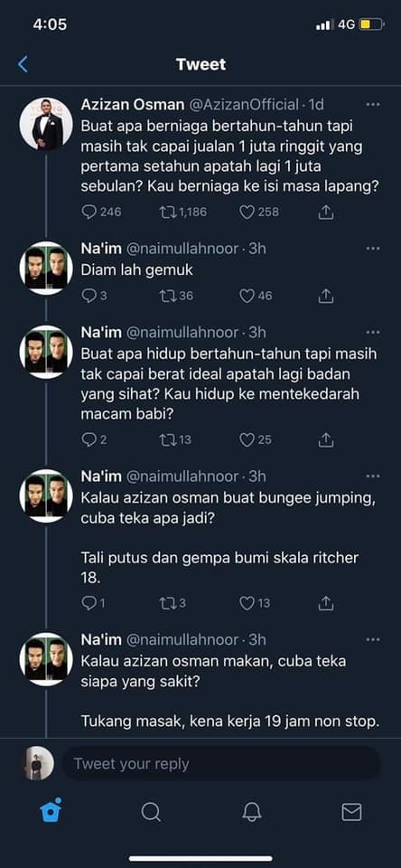This screenshot has width=401, height=868.
Task: Like the 'Diam lah gemuk' reply
Action: 247,297
